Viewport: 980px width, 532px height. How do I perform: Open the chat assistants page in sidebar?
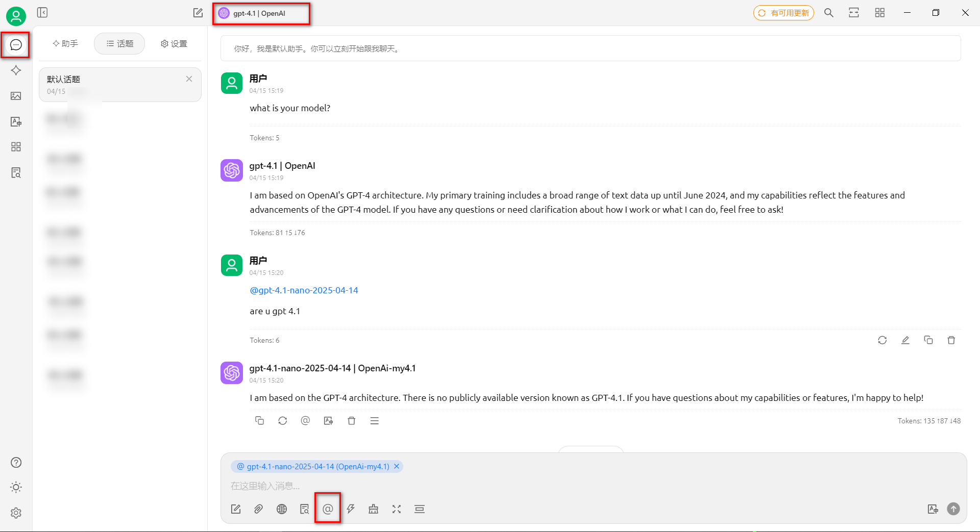click(x=16, y=45)
